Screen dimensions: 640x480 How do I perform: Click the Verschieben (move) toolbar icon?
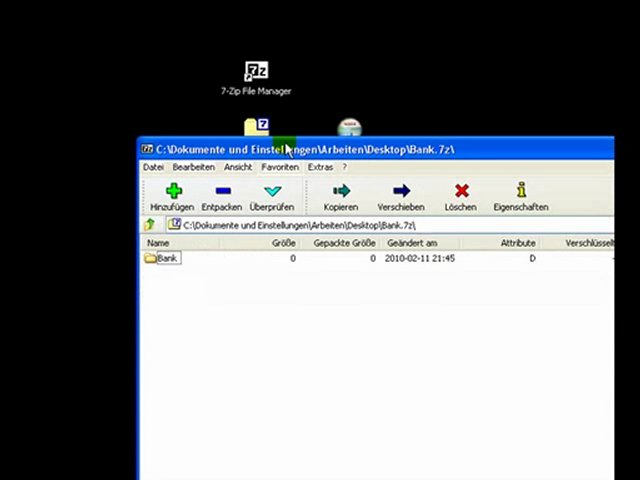pos(400,195)
